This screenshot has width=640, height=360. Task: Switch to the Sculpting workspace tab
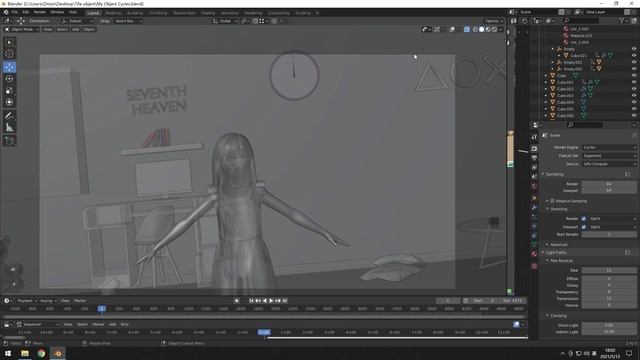(135, 13)
